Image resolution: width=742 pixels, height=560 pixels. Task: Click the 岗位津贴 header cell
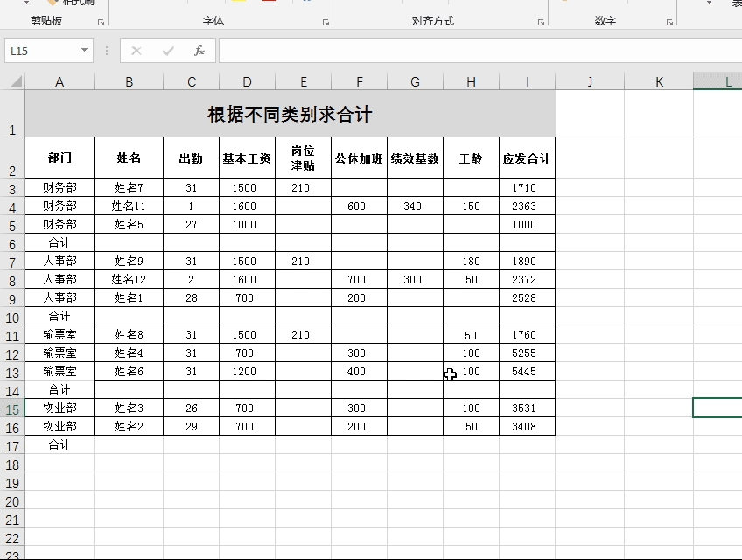pyautogui.click(x=304, y=157)
